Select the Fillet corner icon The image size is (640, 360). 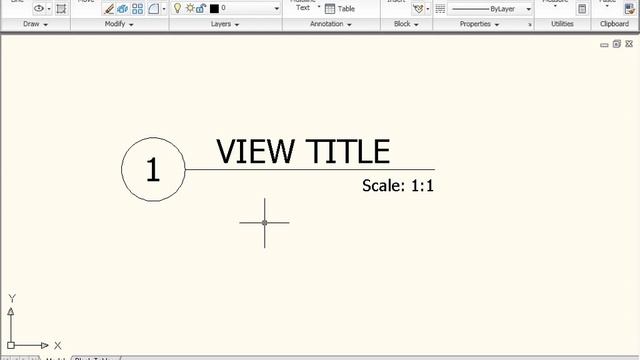[x=153, y=9]
